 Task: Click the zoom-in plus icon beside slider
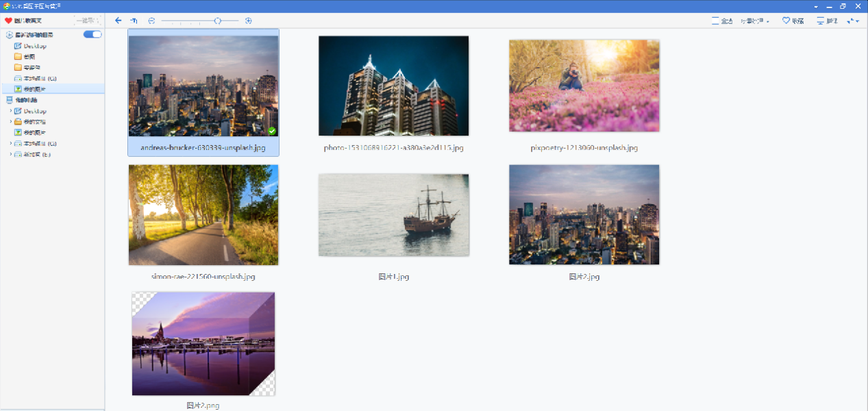pyautogui.click(x=248, y=21)
